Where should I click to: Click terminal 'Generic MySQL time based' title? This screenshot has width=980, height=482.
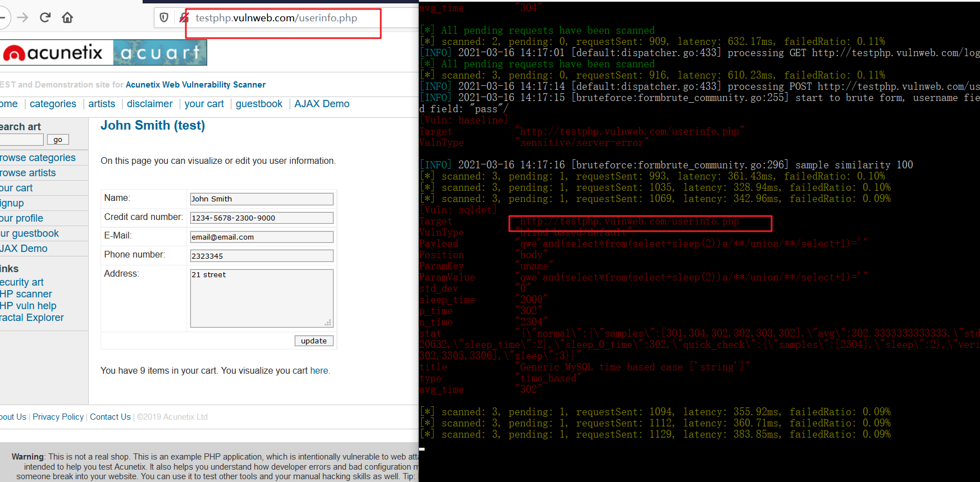click(632, 367)
